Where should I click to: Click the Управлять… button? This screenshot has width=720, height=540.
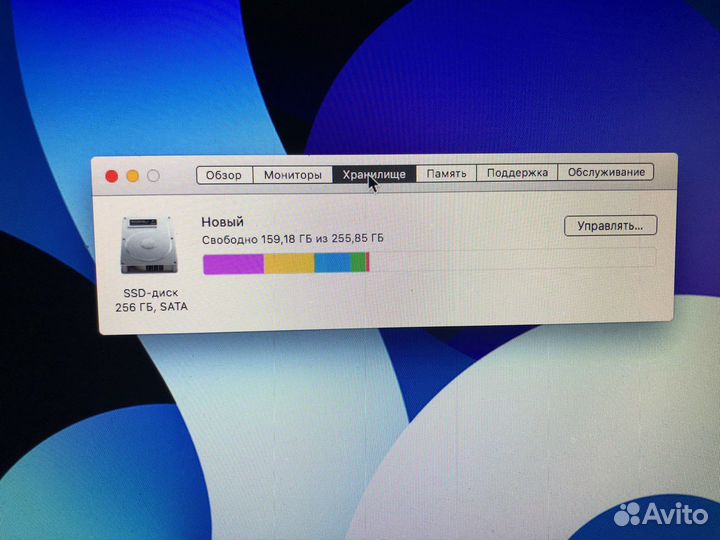[610, 225]
